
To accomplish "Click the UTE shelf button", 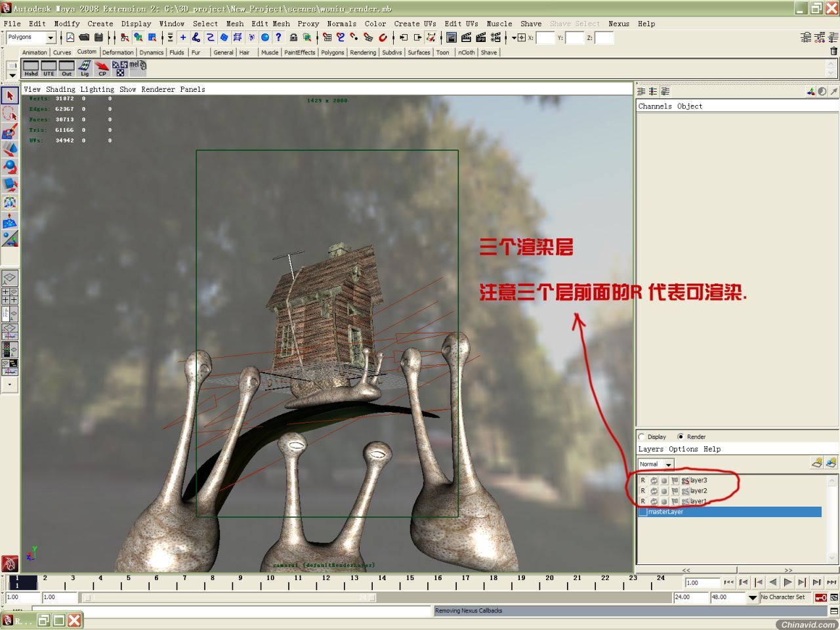I will click(49, 68).
